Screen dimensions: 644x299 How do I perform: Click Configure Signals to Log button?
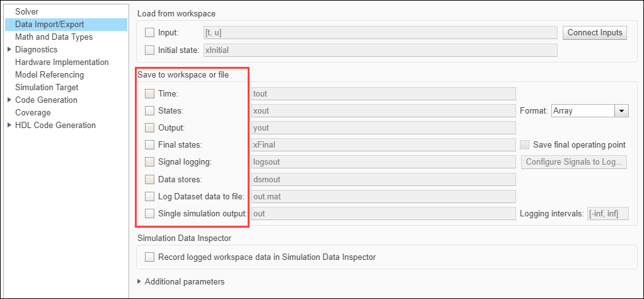pos(574,162)
